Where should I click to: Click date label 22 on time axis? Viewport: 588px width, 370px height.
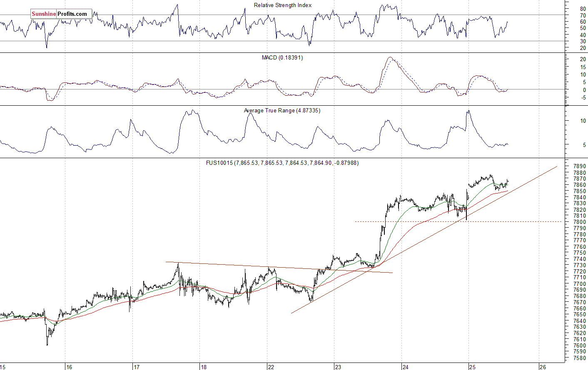point(271,367)
